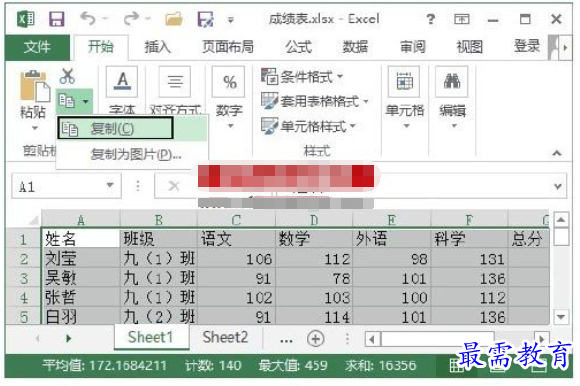Image resolution: width=580 pixels, height=386 pixels.
Task: Open Format as Table (套用表格格式) menu
Action: click(315, 101)
